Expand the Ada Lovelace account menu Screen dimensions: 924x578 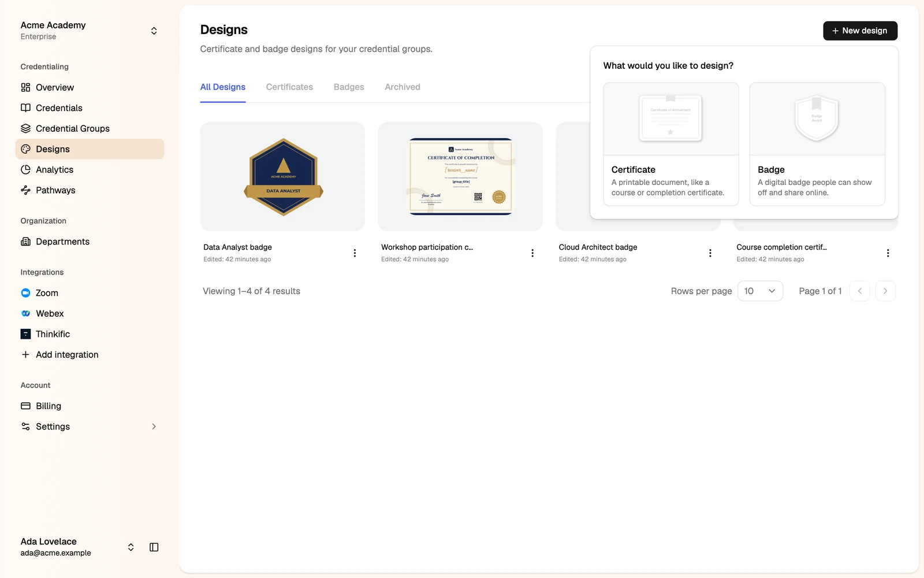tap(131, 547)
